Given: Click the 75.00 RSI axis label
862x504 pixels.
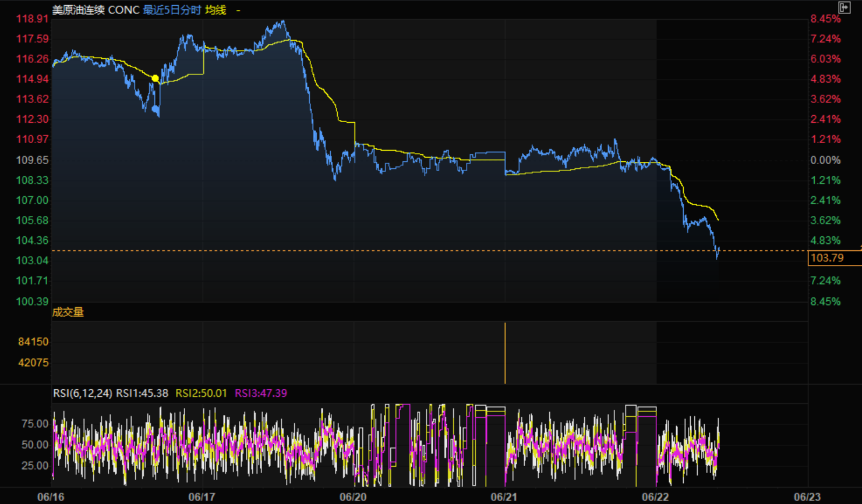Looking at the screenshot, I should (x=36, y=424).
